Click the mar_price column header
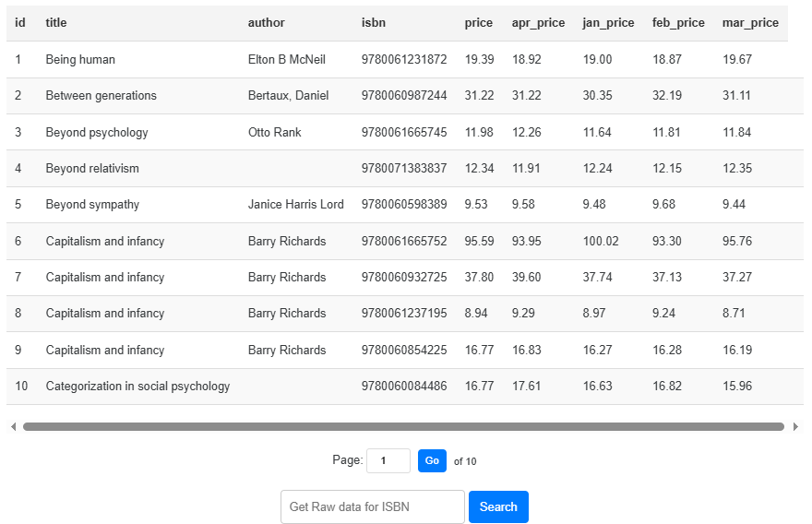Viewport: 812px width, 524px height. [750, 23]
